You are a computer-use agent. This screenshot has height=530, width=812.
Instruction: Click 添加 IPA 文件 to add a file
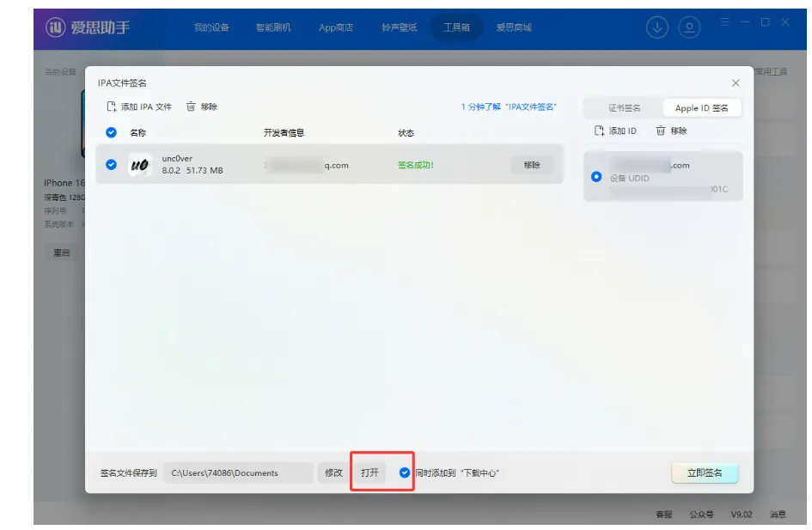139,107
